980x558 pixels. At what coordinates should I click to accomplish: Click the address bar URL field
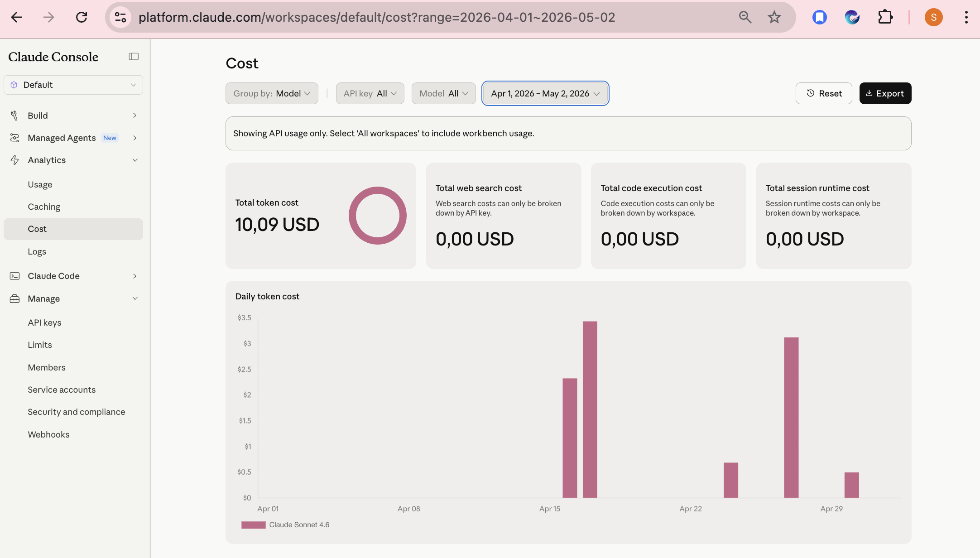tap(377, 17)
